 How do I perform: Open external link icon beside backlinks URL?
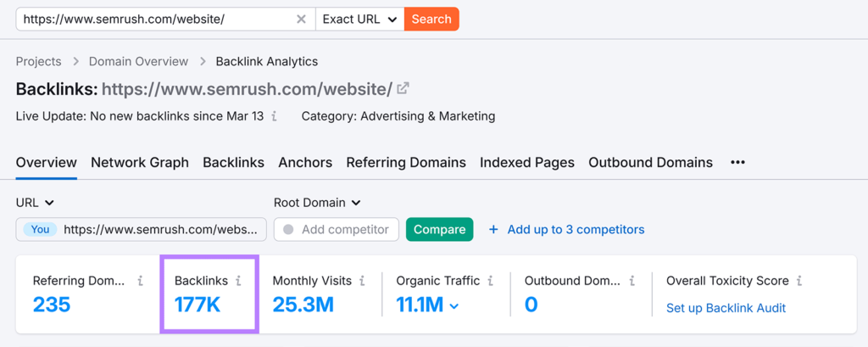point(403,88)
